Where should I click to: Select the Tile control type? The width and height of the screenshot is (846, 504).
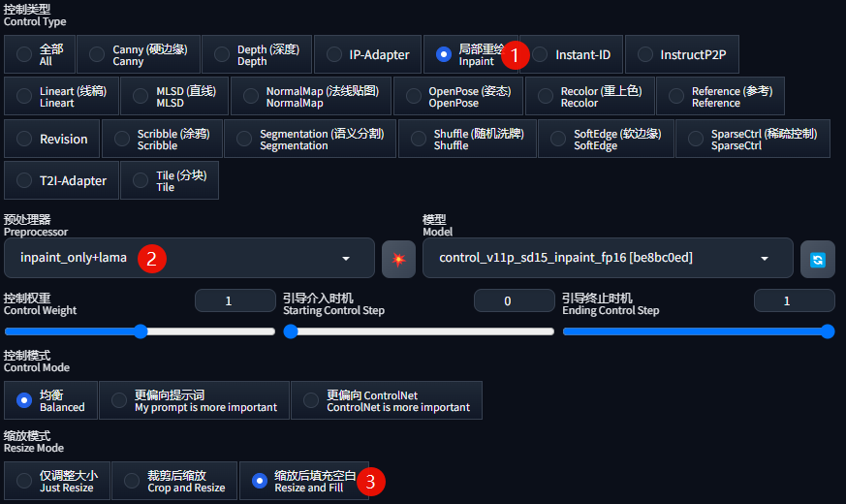pos(170,181)
